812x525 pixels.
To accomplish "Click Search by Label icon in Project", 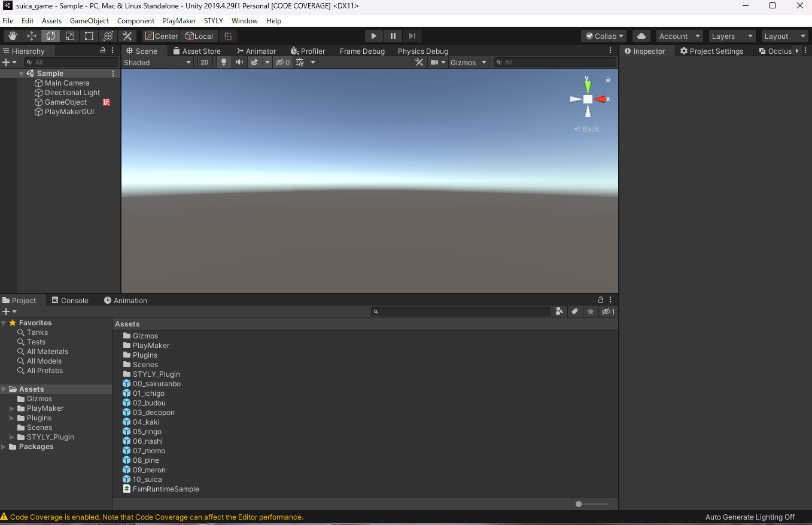I will click(x=575, y=312).
